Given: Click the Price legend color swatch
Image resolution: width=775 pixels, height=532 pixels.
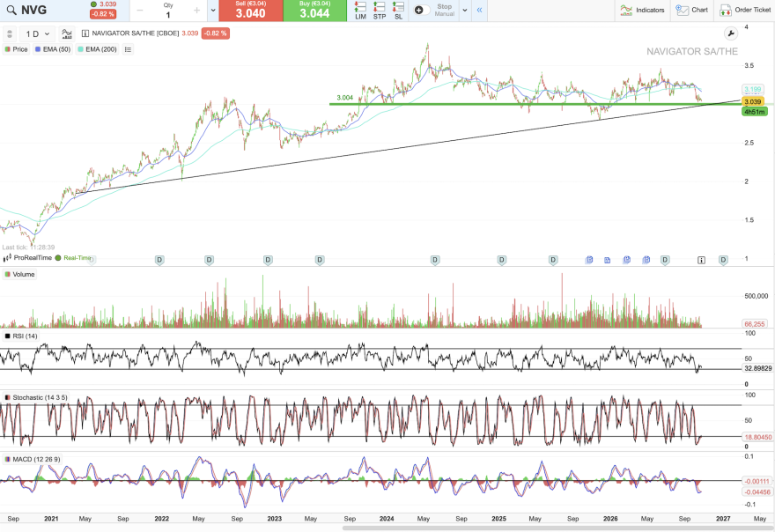Looking at the screenshot, I should pos(7,49).
